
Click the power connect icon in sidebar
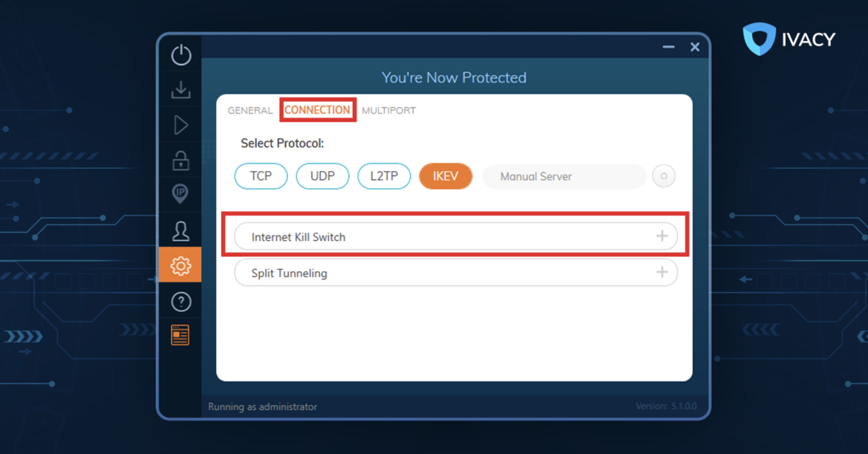click(181, 55)
